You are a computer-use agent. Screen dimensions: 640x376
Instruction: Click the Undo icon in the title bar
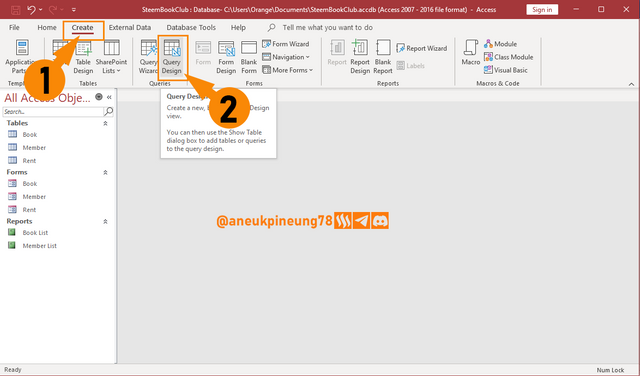click(31, 9)
